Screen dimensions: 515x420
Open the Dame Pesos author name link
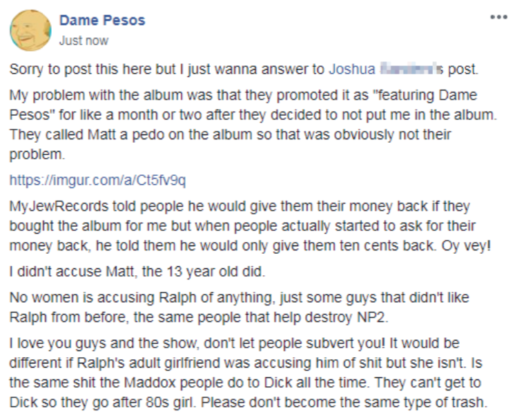(102, 20)
